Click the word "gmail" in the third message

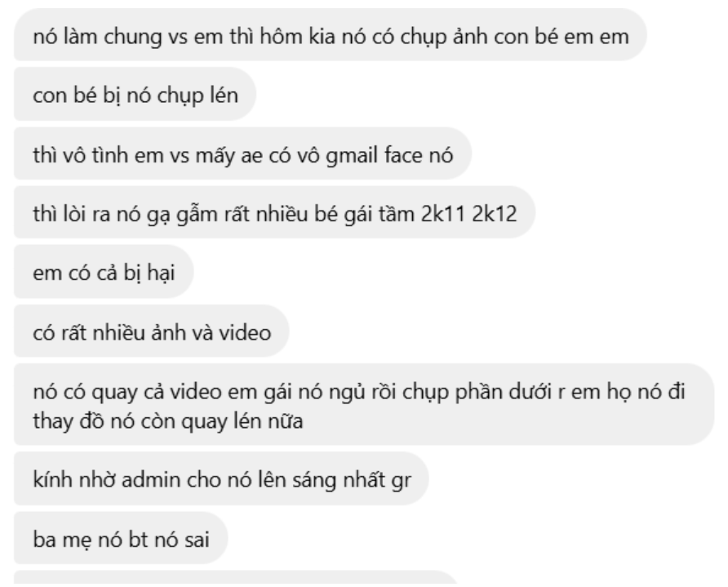[x=352, y=155]
